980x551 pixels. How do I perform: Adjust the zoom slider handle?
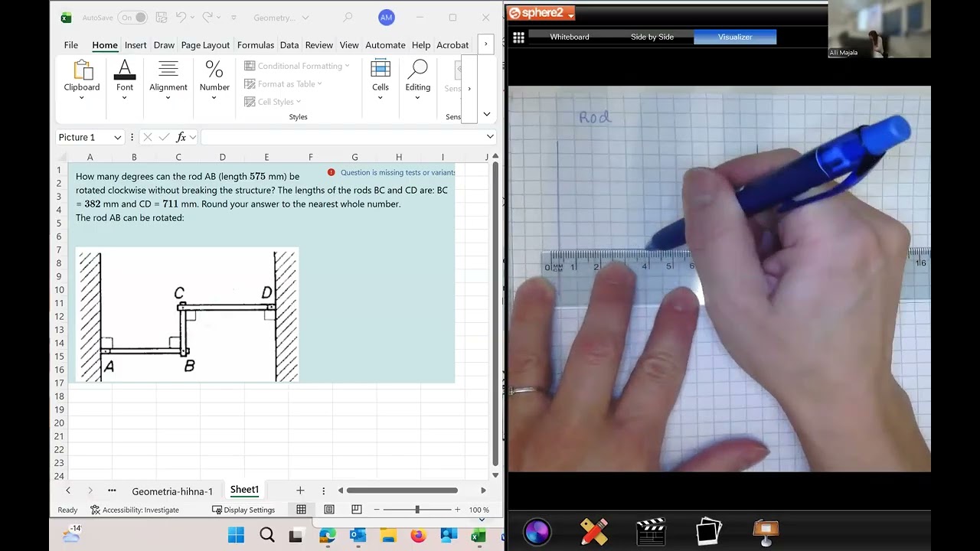point(417,510)
